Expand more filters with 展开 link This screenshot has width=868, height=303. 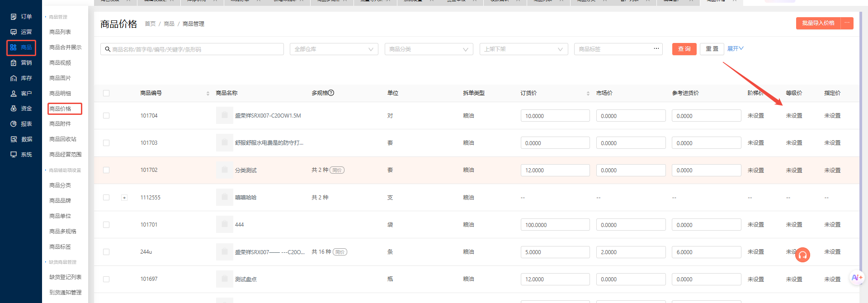click(735, 48)
